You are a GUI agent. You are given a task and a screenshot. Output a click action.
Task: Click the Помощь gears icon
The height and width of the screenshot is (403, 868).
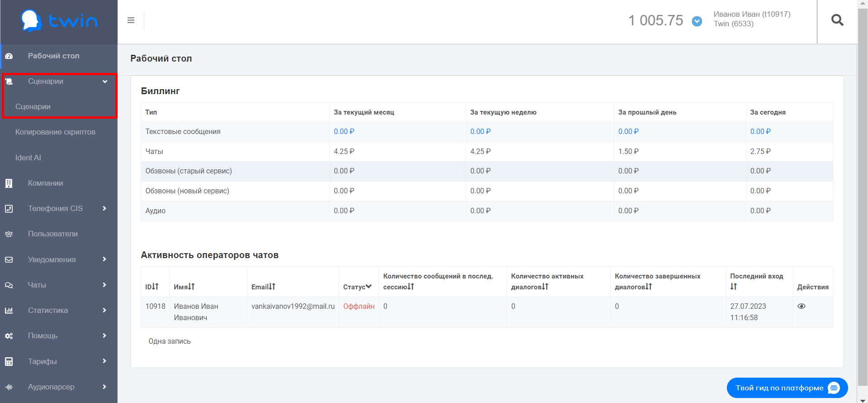pyautogui.click(x=9, y=336)
